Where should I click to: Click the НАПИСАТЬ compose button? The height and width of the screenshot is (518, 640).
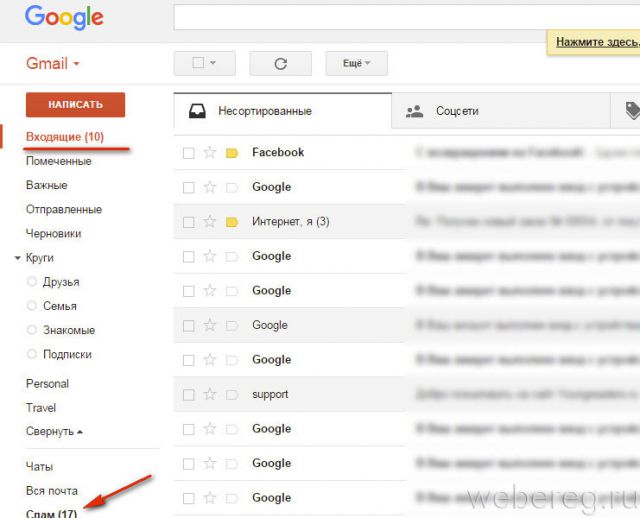[x=76, y=104]
